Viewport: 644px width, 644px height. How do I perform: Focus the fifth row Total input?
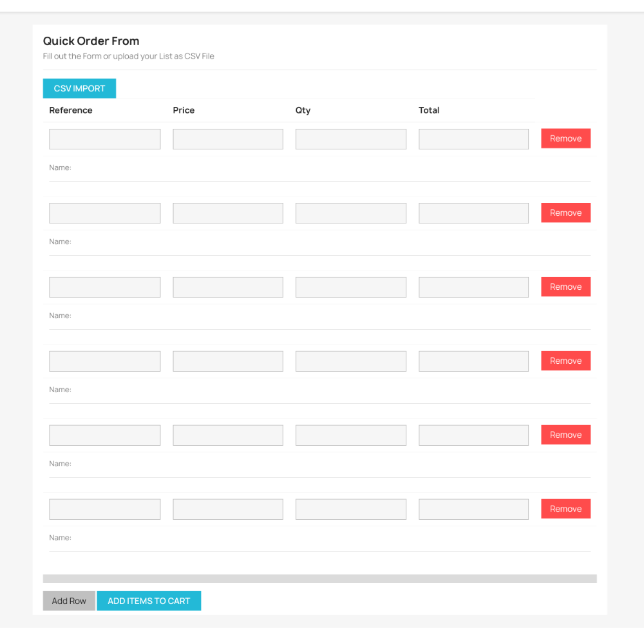(473, 435)
